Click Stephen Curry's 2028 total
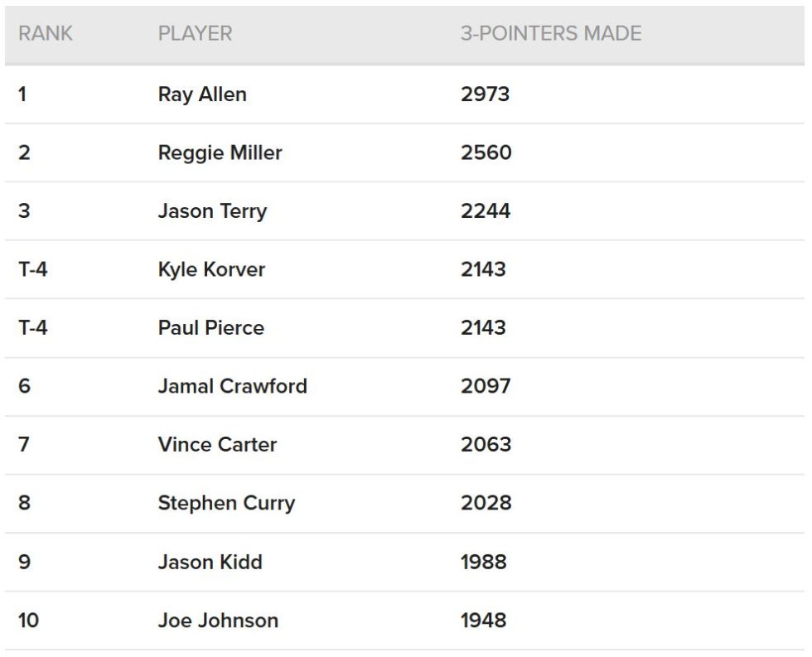The image size is (812, 657). pos(486,503)
